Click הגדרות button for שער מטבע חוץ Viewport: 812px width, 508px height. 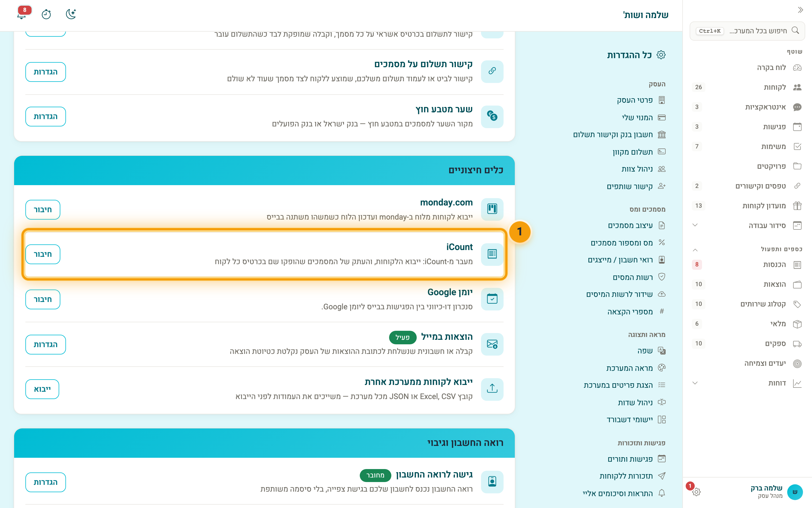pos(46,117)
